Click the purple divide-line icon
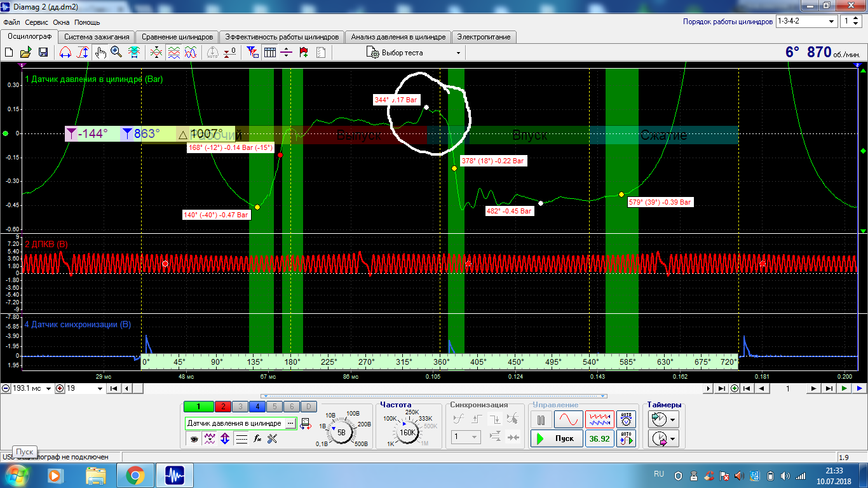The height and width of the screenshot is (488, 868). coord(287,53)
